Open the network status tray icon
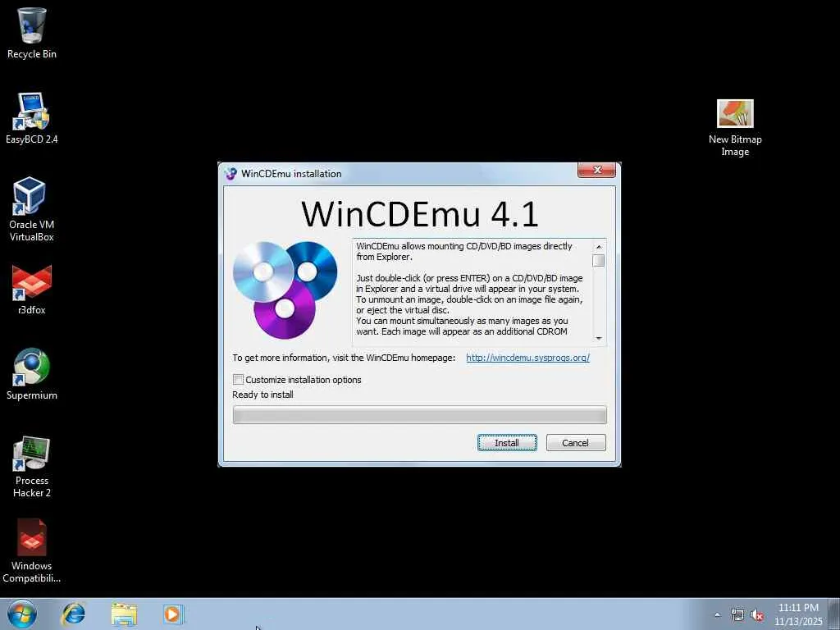This screenshot has height=630, width=840. [x=737, y=614]
